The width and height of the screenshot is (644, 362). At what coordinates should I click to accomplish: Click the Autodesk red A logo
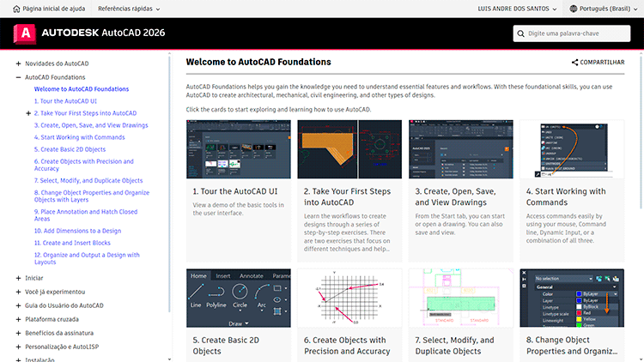[x=26, y=33]
